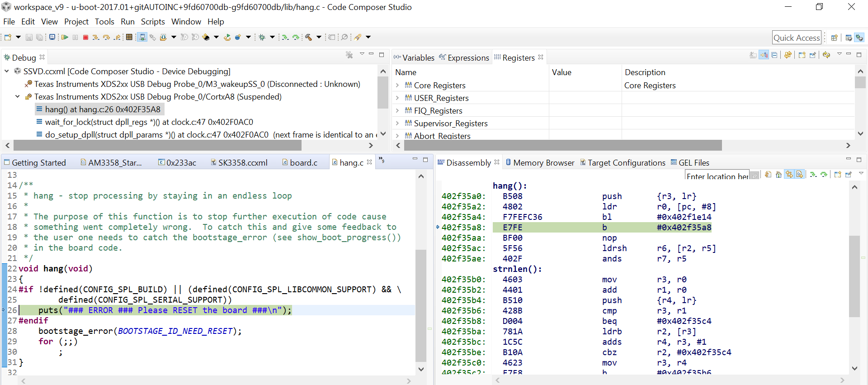Click the Step Return toolbar icon
This screenshot has width=868, height=385.
117,37
